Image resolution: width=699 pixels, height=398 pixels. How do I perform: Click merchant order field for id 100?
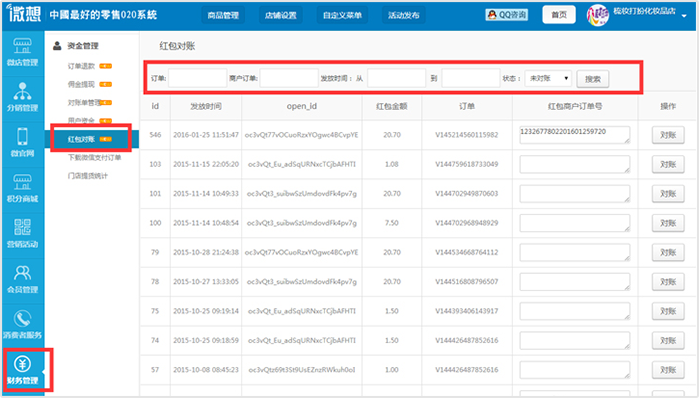[575, 223]
